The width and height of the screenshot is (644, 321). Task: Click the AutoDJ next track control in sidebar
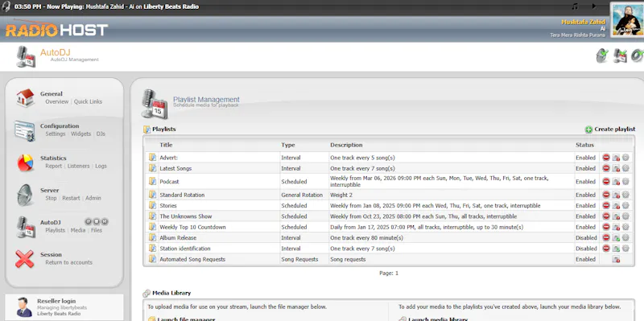click(105, 222)
